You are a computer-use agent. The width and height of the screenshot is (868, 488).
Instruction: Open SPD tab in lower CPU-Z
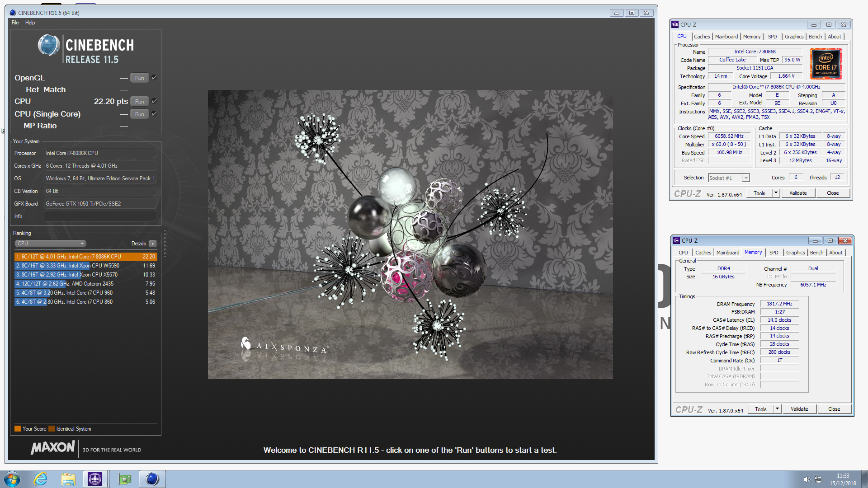[x=774, y=253]
